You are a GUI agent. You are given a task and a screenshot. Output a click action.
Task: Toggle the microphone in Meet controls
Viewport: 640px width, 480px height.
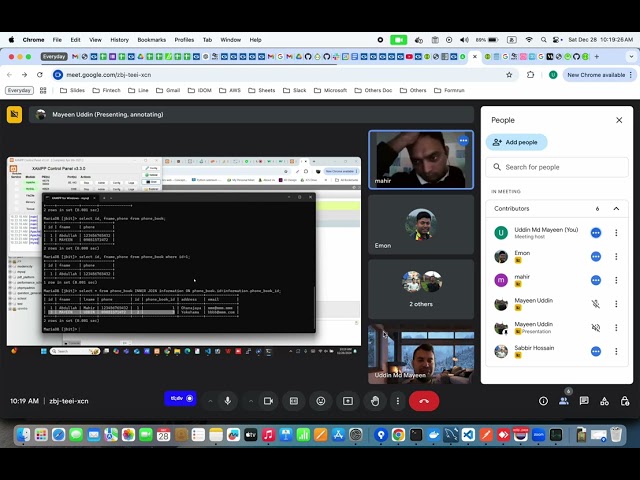click(228, 401)
